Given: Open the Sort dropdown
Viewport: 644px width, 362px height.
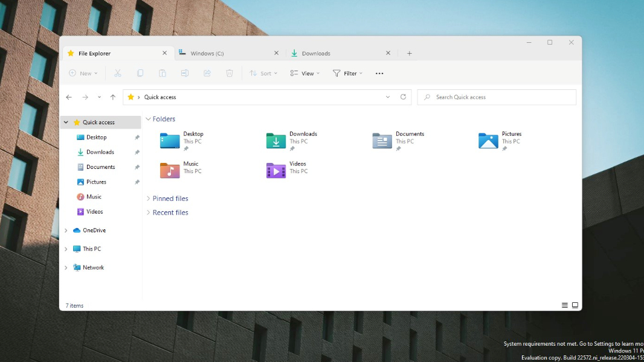Looking at the screenshot, I should 264,73.
